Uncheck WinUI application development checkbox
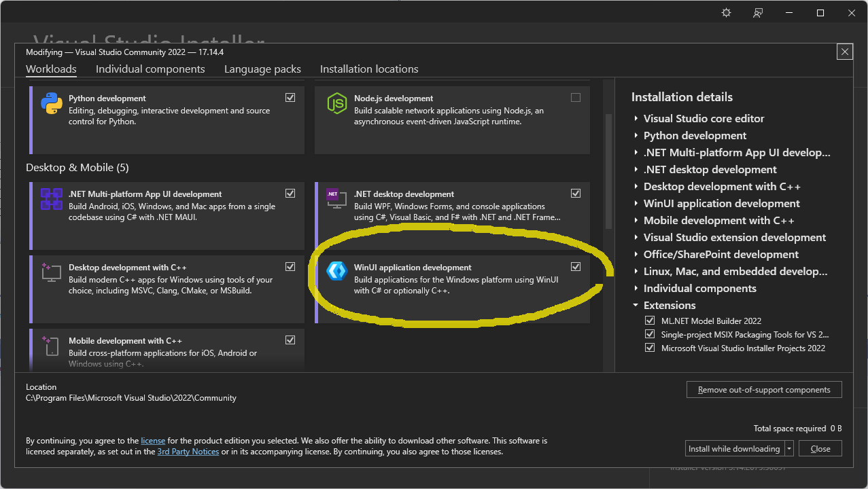Viewport: 868px width, 489px height. [576, 267]
